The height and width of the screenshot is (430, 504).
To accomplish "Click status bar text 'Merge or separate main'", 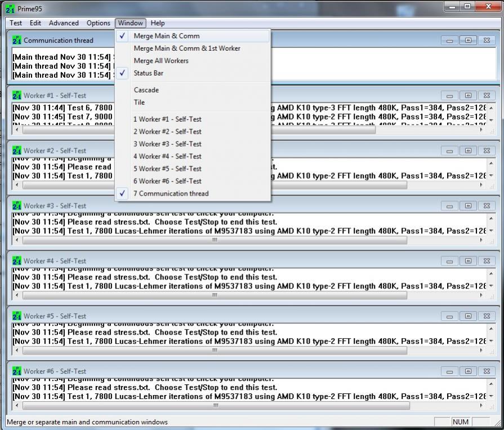I will coord(87,422).
